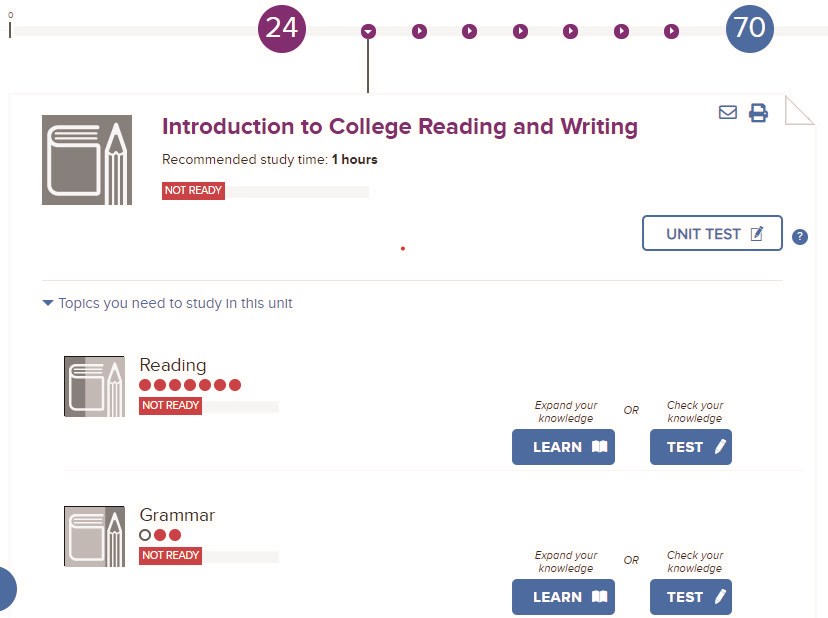Click the purple score 24 circle
The width and height of the screenshot is (828, 618).
tap(281, 29)
